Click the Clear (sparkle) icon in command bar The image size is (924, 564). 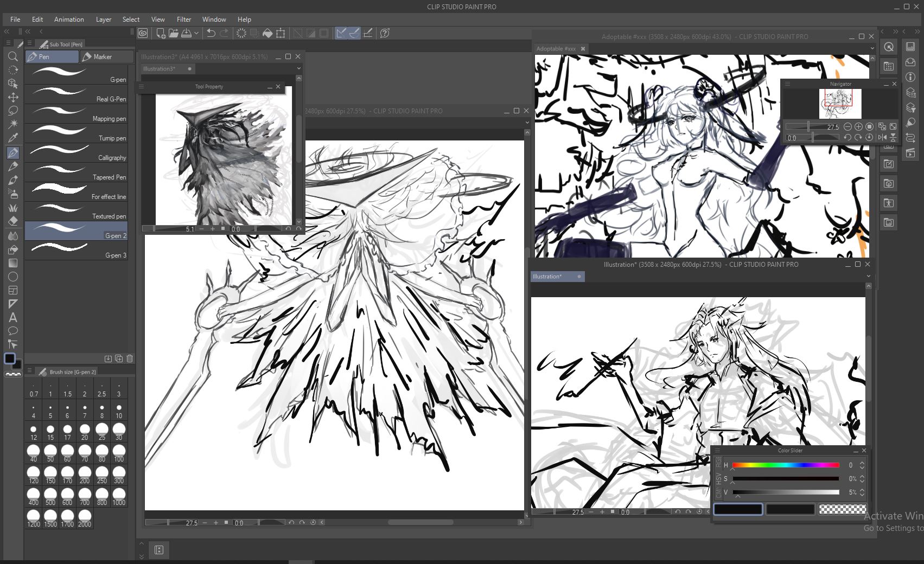[241, 33]
